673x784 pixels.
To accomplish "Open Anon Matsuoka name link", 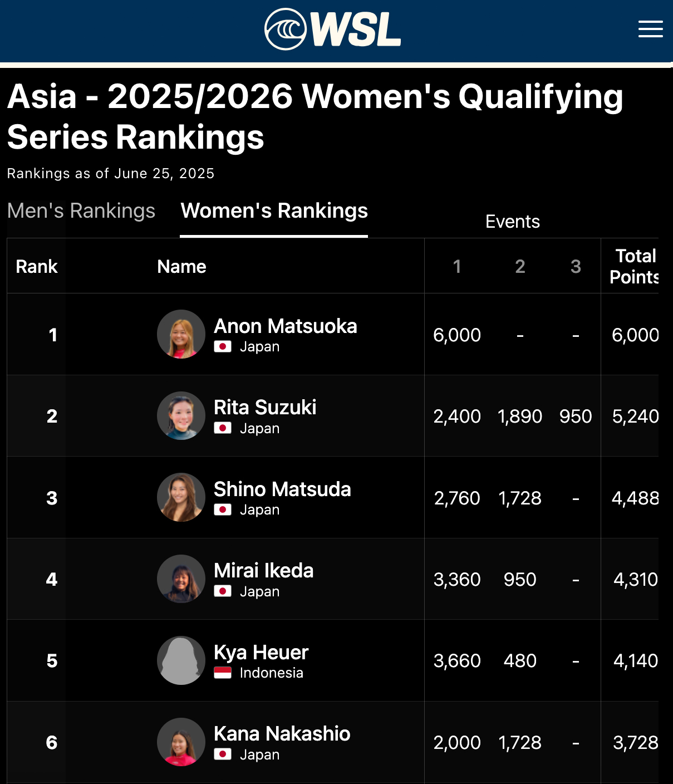I will [x=285, y=326].
